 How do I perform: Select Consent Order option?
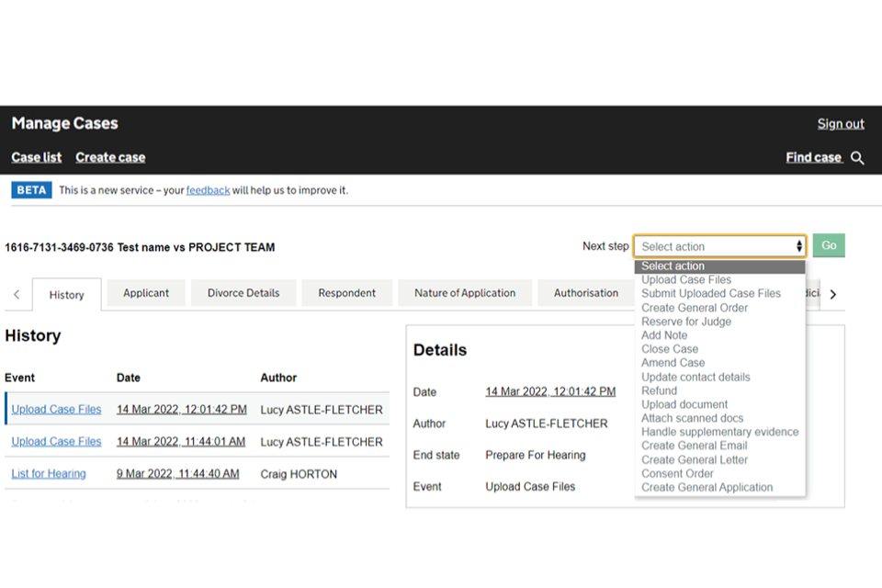point(677,473)
